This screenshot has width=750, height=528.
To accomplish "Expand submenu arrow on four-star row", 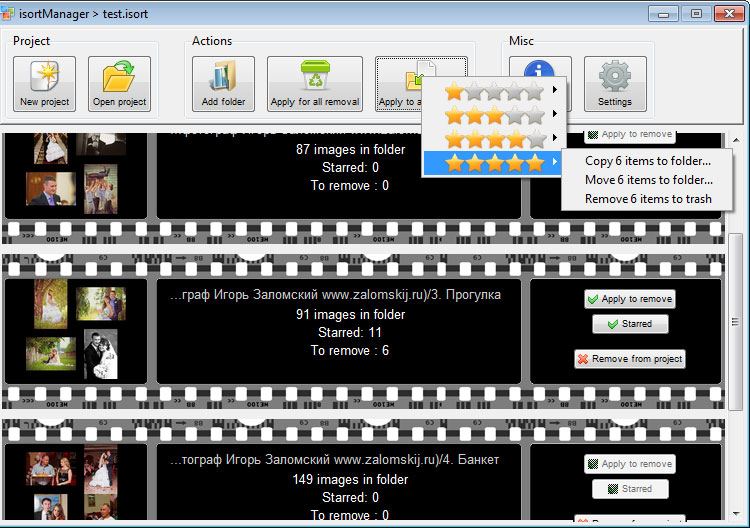I will point(555,138).
